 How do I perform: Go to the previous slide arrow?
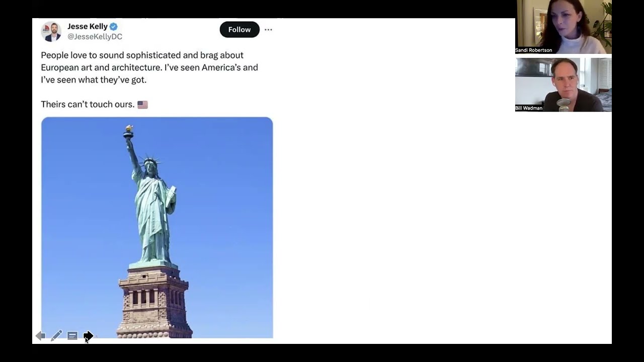coord(40,336)
